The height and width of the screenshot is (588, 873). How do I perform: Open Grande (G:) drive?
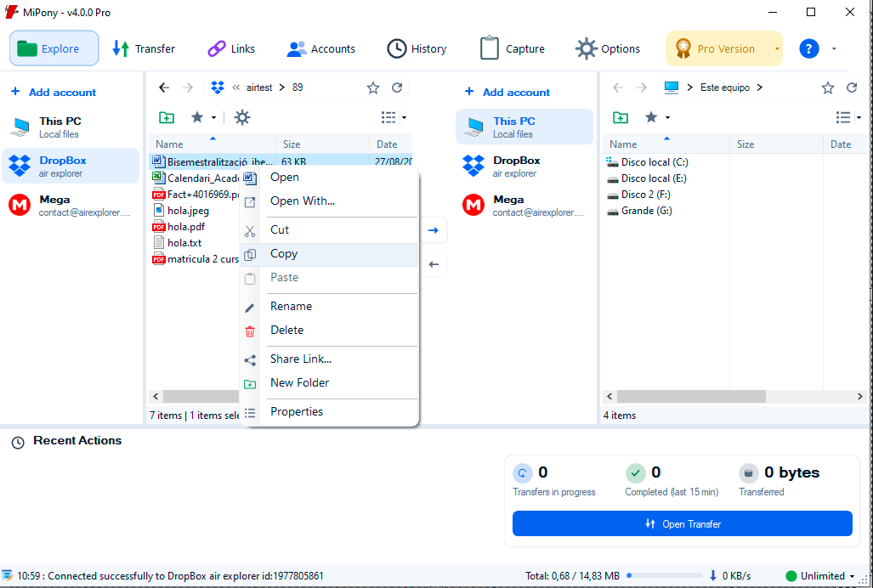[640, 211]
